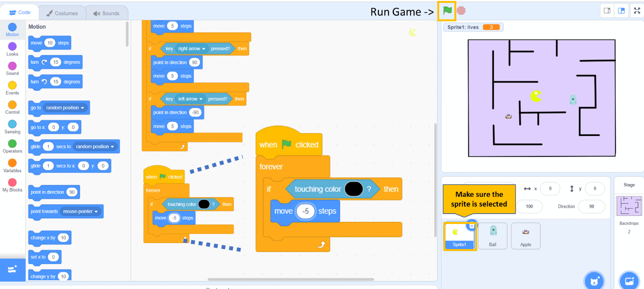Screen dimensions: 644x289
Task: Click the donut sprite on the stage
Action: (x=508, y=117)
